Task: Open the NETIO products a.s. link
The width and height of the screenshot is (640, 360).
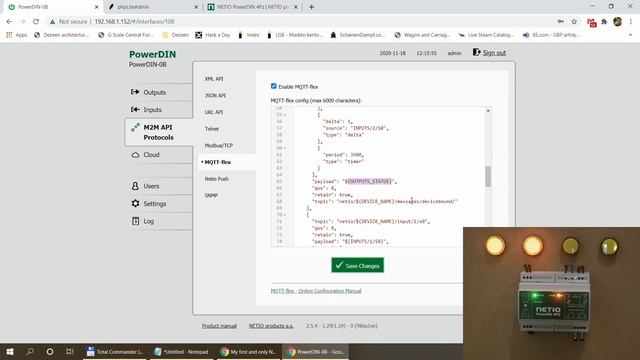Action: tap(271, 326)
